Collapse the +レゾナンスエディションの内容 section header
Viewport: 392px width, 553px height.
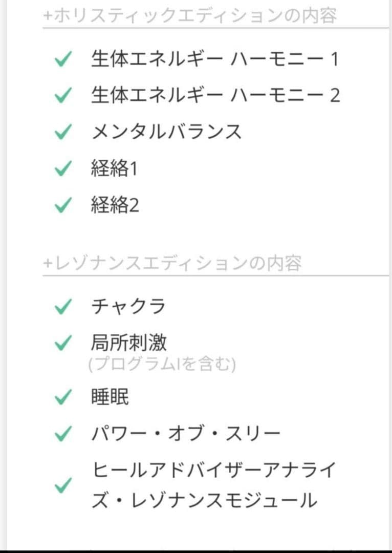(x=173, y=263)
